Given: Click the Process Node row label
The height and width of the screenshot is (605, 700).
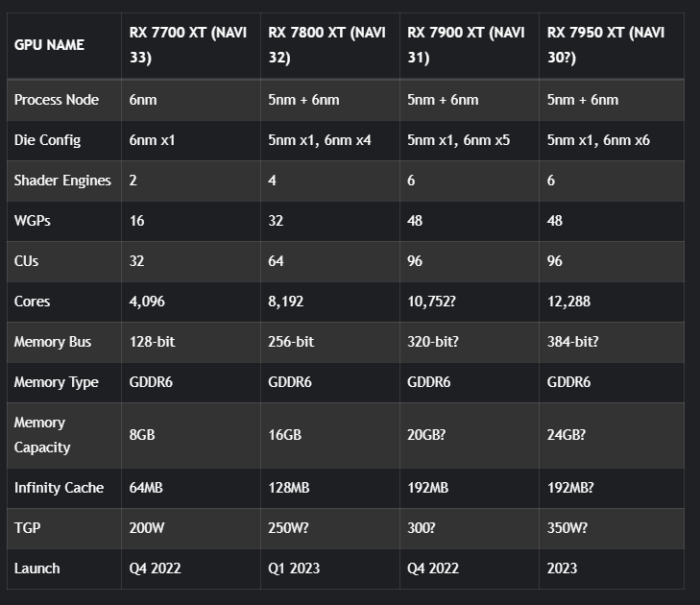Looking at the screenshot, I should pyautogui.click(x=57, y=100).
